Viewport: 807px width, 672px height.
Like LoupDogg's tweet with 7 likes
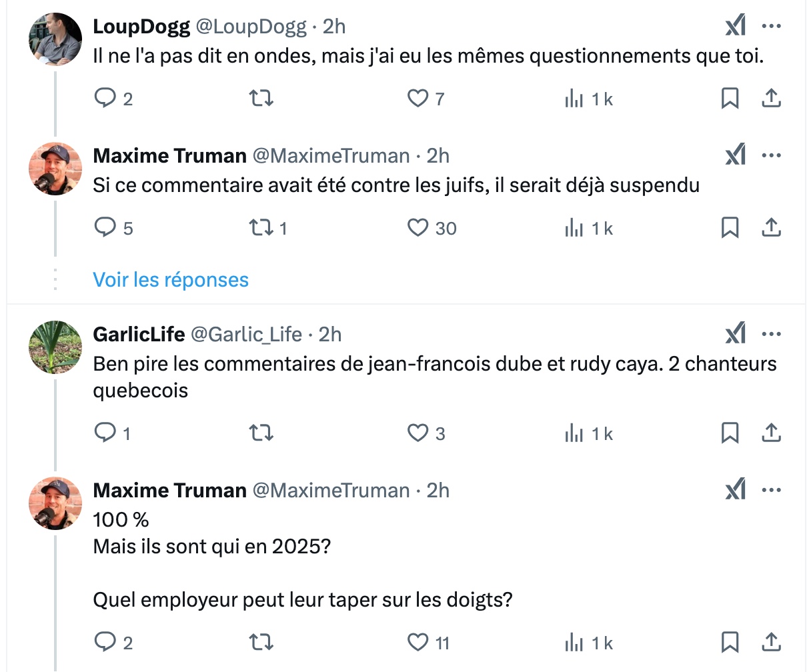[418, 99]
